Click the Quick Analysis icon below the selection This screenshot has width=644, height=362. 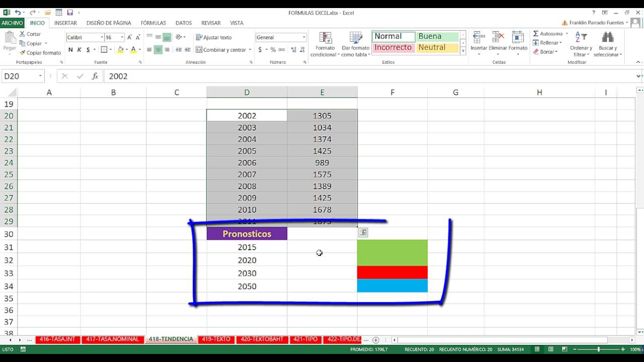pos(363,232)
